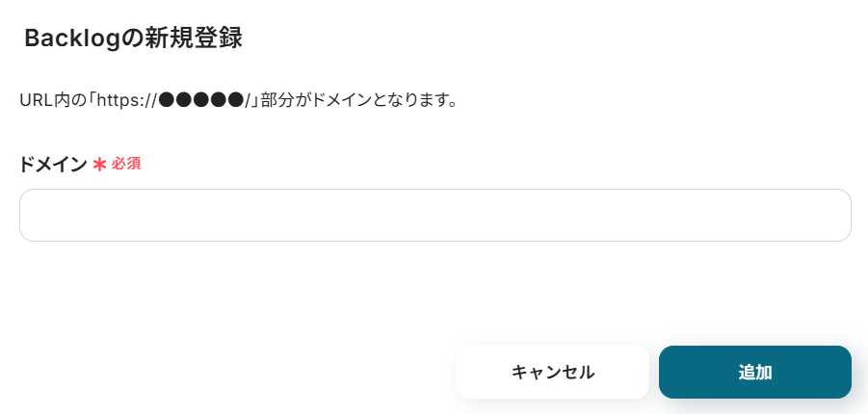The height and width of the screenshot is (414, 868).
Task: Click the black dots in the example URL
Action: (200, 99)
